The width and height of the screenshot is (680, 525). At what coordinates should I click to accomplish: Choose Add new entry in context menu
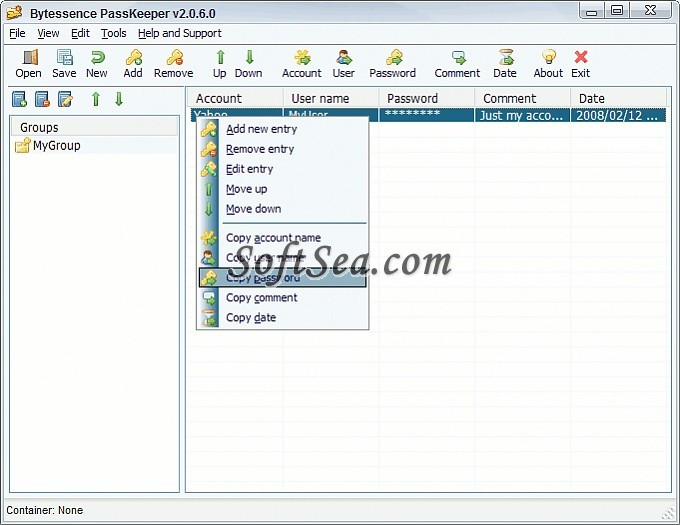coord(283,129)
